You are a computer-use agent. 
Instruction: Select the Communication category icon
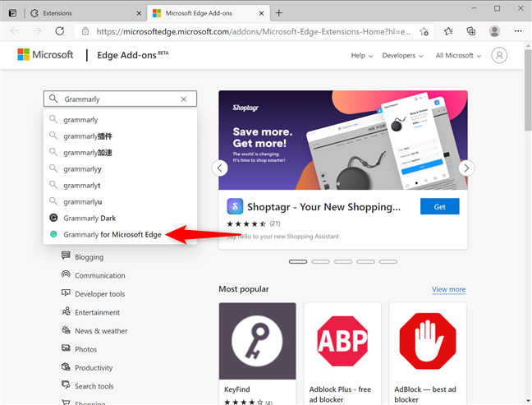tap(66, 274)
